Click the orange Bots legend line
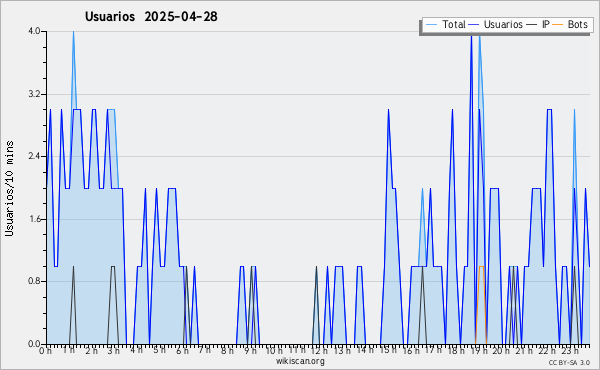This screenshot has height=370, width=600. (x=558, y=24)
